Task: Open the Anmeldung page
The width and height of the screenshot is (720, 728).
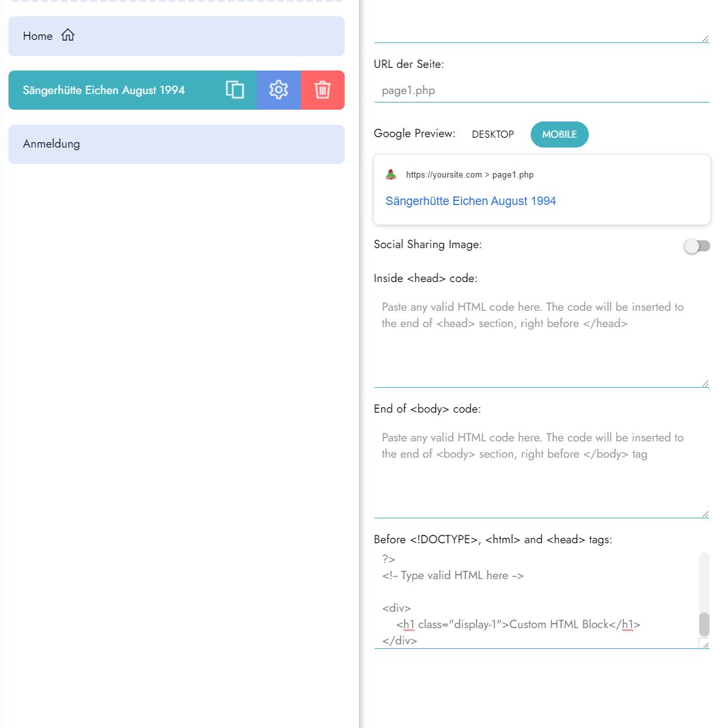Action: pyautogui.click(x=176, y=144)
